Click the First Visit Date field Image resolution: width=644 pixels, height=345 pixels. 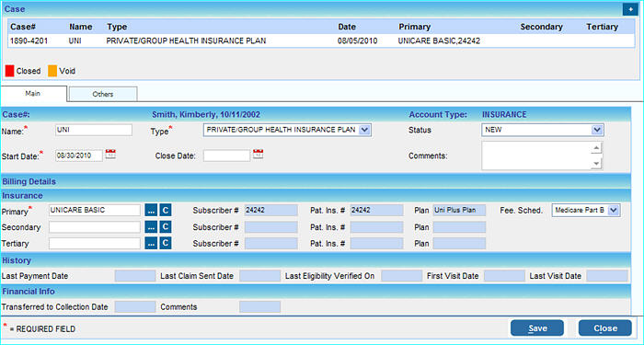click(504, 276)
